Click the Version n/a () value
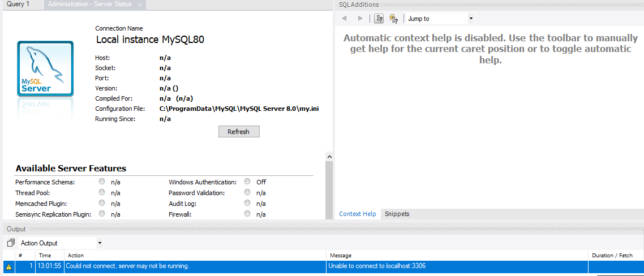 tap(169, 88)
